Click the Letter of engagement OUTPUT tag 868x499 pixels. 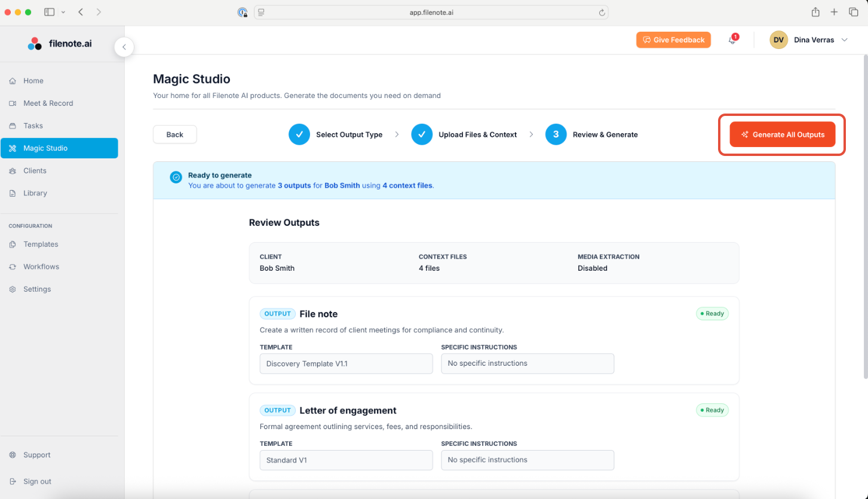[x=277, y=411]
